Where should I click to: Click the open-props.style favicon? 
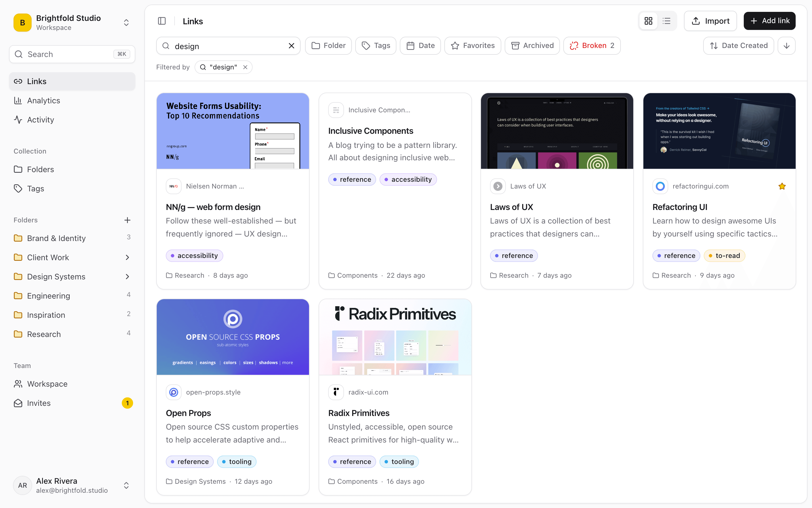point(173,392)
